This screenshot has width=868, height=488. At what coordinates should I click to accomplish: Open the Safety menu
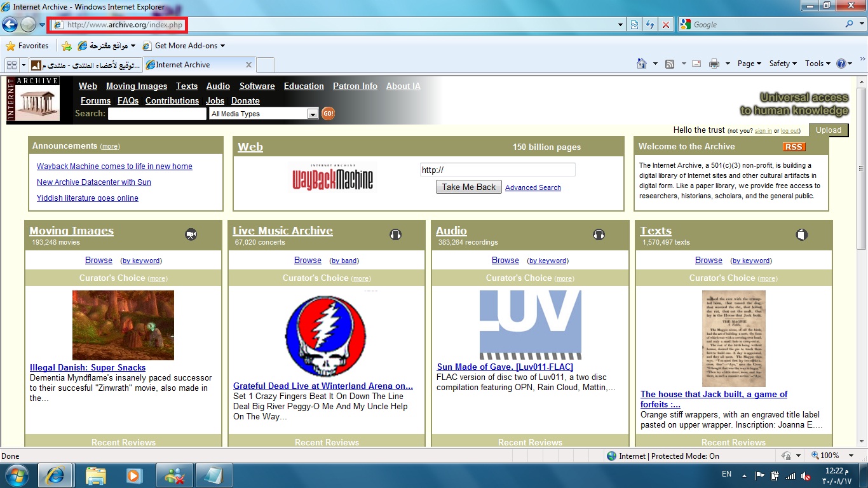pyautogui.click(x=783, y=64)
